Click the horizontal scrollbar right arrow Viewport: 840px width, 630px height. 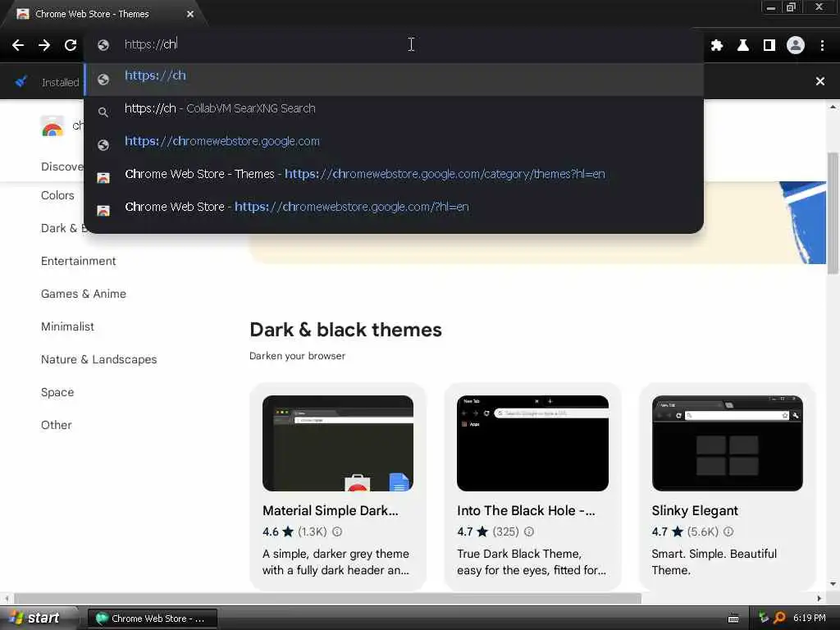point(819,598)
